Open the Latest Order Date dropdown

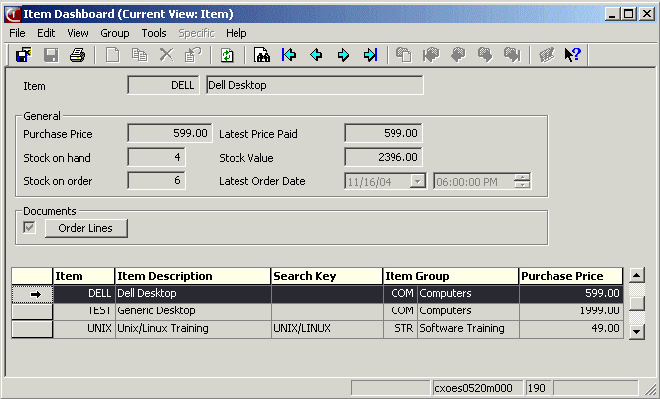(x=418, y=181)
